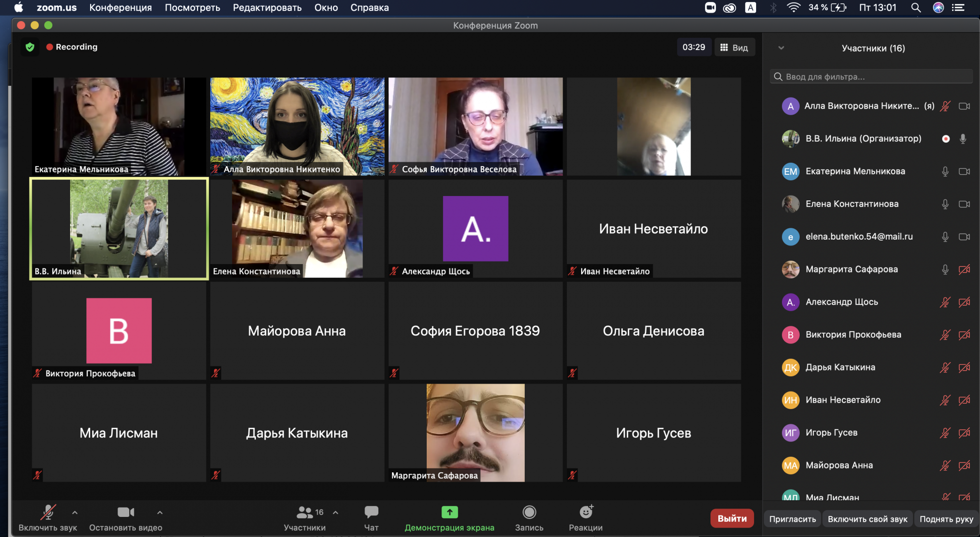Open Spotlight search magnifier icon
Image resolution: width=980 pixels, height=537 pixels.
coord(915,7)
